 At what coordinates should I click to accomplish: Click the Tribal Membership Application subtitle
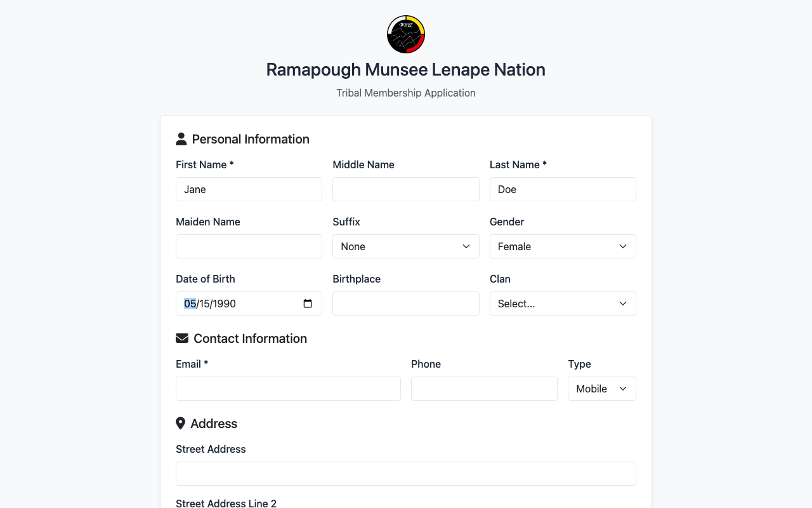[x=405, y=93]
